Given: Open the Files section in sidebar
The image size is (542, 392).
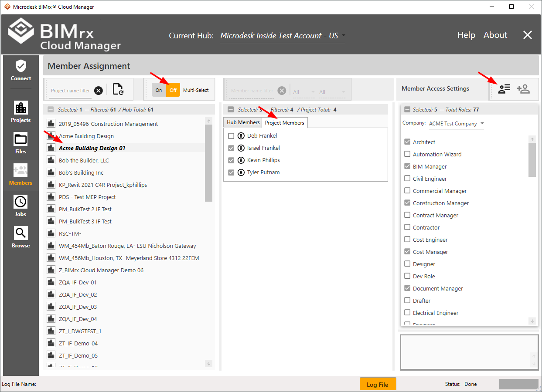Looking at the screenshot, I should pos(21,144).
